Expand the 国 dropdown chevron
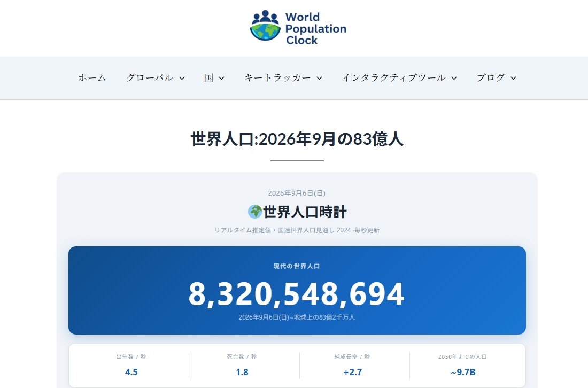This screenshot has width=588, height=388. click(222, 78)
